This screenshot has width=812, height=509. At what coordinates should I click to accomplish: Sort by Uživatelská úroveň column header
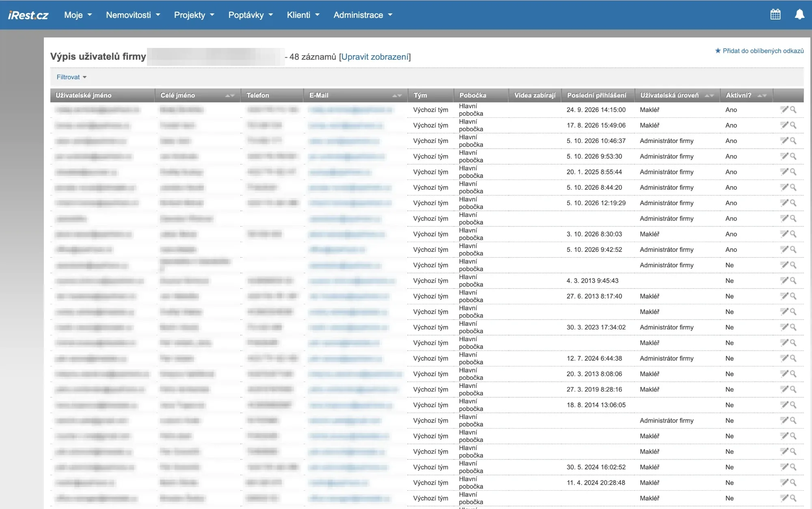click(669, 95)
